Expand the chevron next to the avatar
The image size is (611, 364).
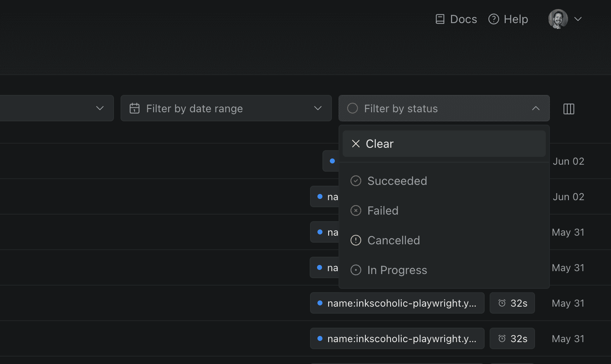click(578, 19)
